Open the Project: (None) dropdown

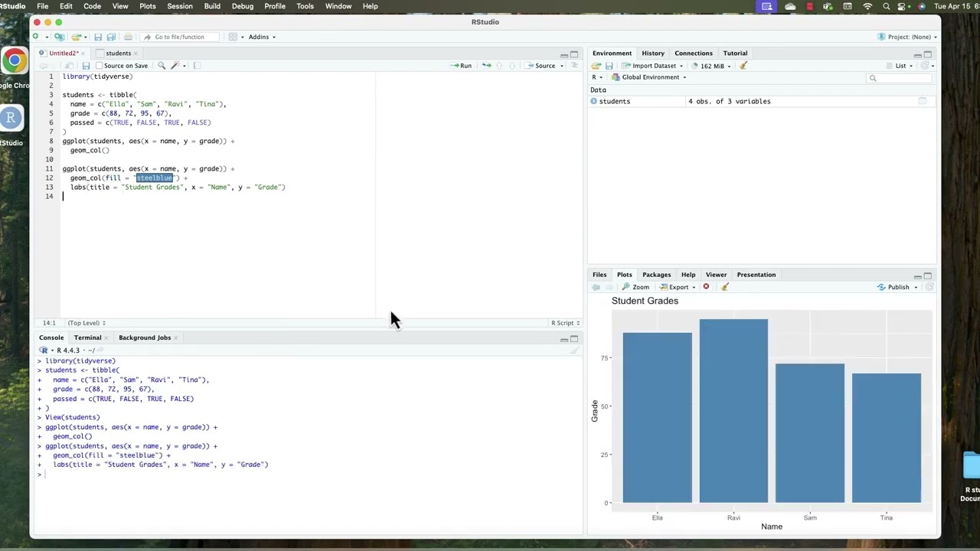click(908, 37)
